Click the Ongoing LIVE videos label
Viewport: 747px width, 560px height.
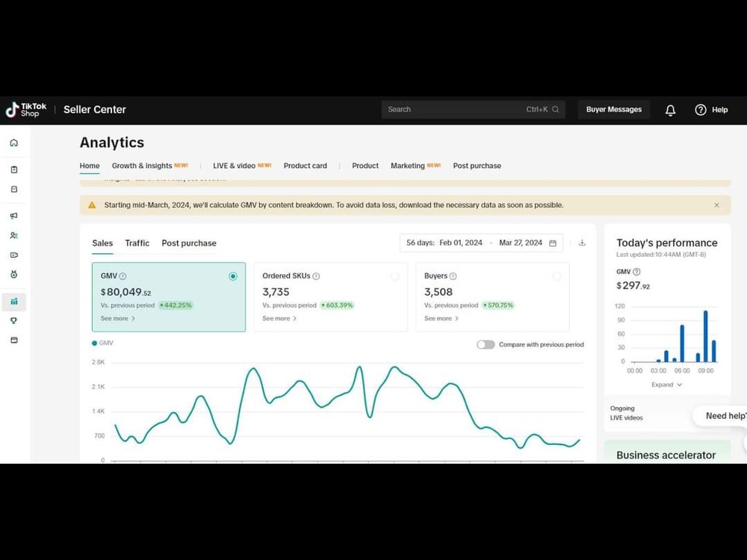[627, 413]
